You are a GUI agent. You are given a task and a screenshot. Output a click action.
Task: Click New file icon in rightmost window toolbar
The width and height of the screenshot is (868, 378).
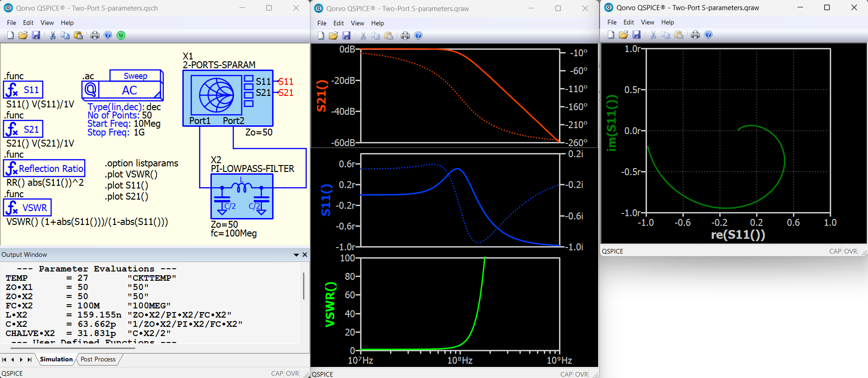pyautogui.click(x=611, y=35)
